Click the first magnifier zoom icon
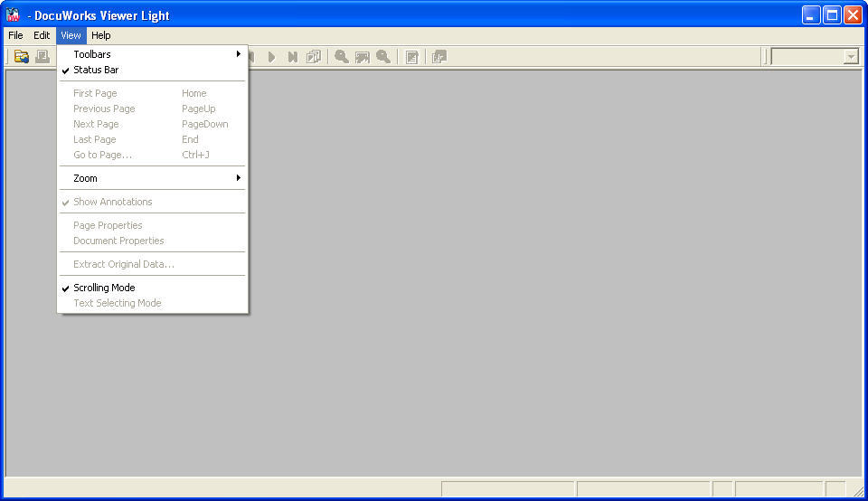The image size is (868, 501). click(342, 56)
